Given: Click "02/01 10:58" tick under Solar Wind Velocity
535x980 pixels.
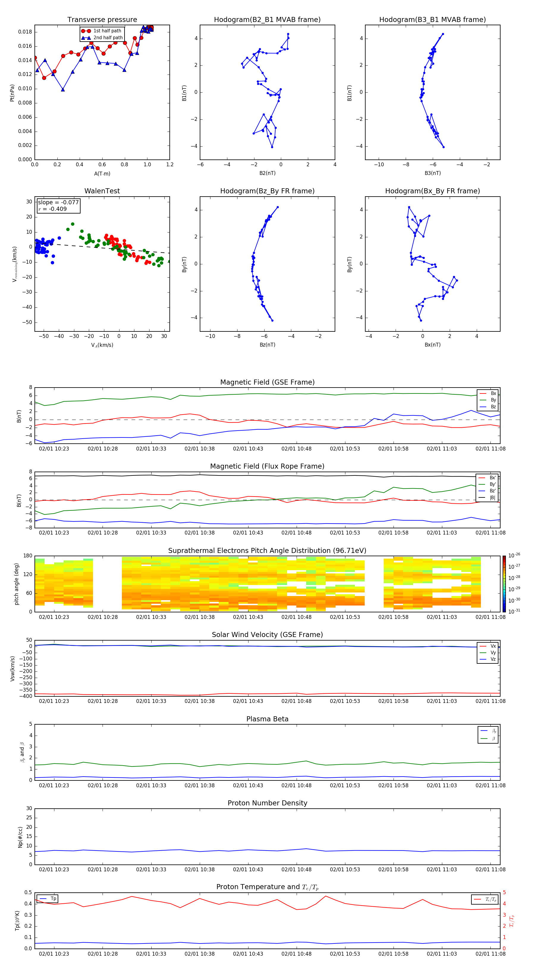Looking at the screenshot, I should pyautogui.click(x=393, y=701).
